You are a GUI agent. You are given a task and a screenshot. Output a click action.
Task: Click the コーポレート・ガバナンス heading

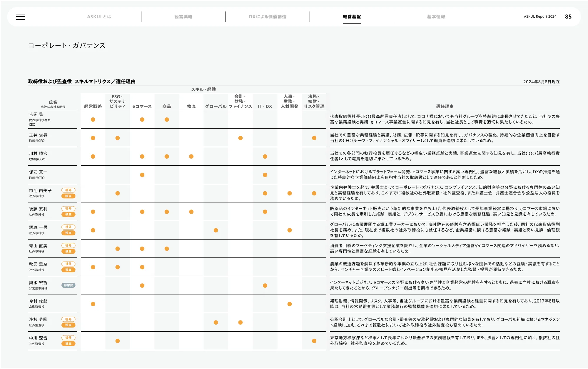click(67, 45)
